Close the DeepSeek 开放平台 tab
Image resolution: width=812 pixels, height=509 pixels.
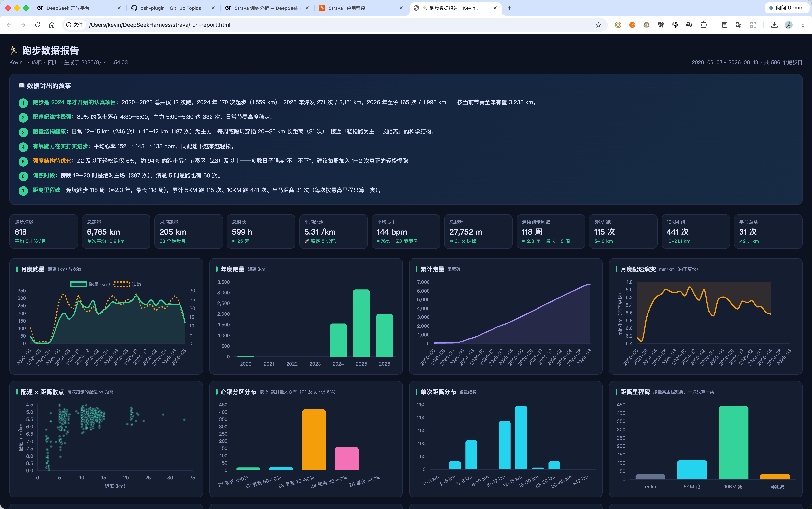click(119, 8)
